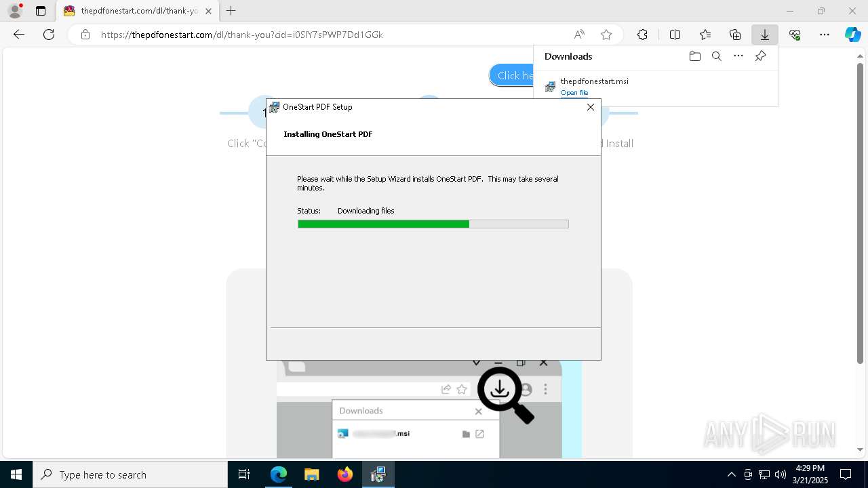This screenshot has height=488, width=868.
Task: Open Downloads panel more options
Action: pyautogui.click(x=738, y=56)
